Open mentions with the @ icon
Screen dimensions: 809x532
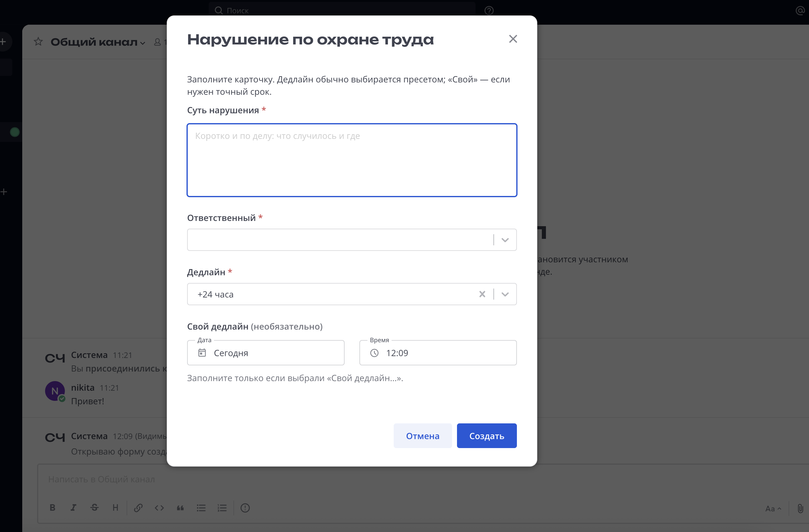point(800,10)
